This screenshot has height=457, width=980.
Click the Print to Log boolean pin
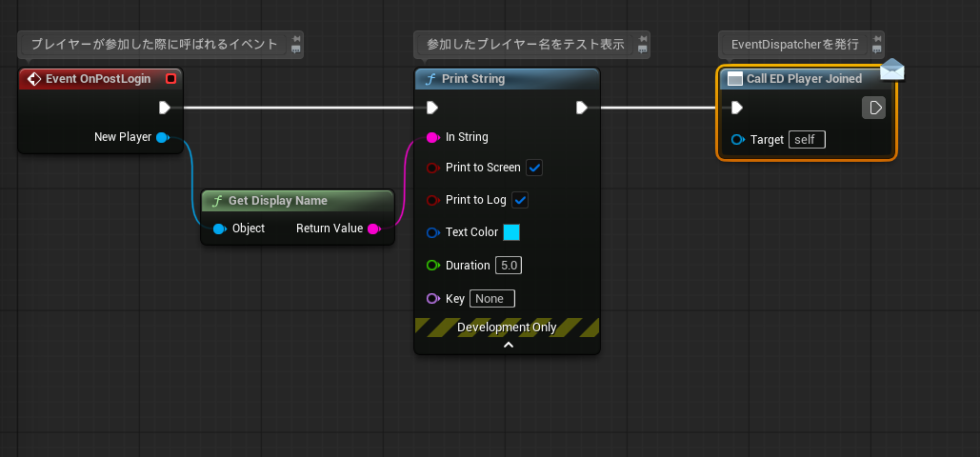433,200
